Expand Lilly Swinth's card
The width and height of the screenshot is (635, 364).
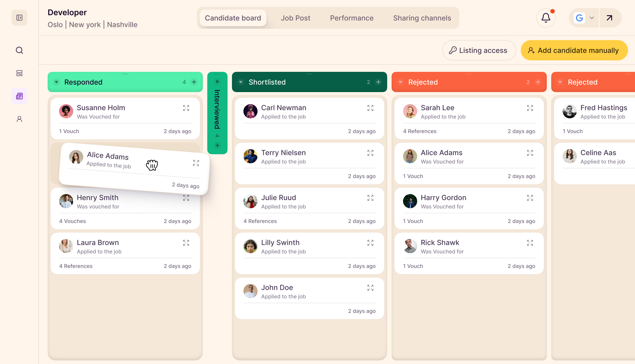[x=370, y=243]
